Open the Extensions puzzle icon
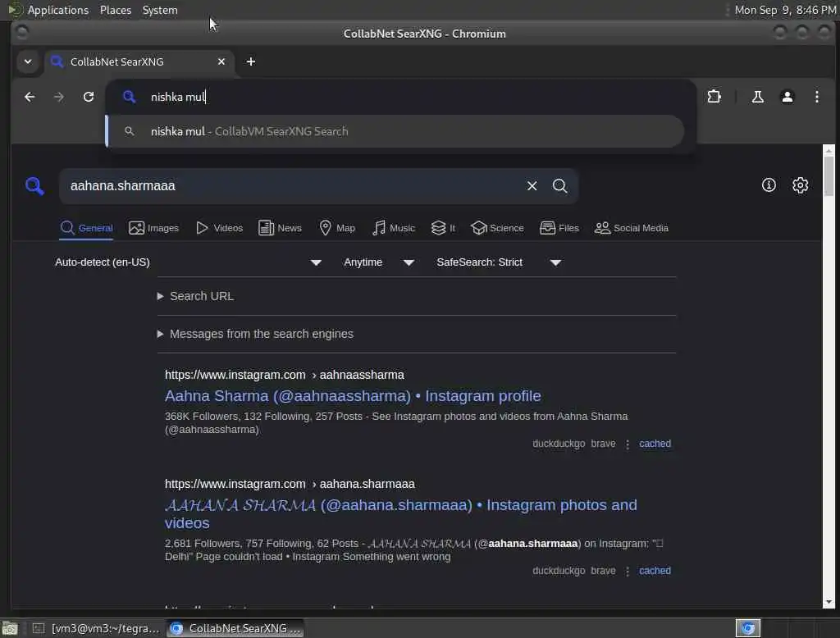Viewport: 840px width, 638px height. pos(714,97)
